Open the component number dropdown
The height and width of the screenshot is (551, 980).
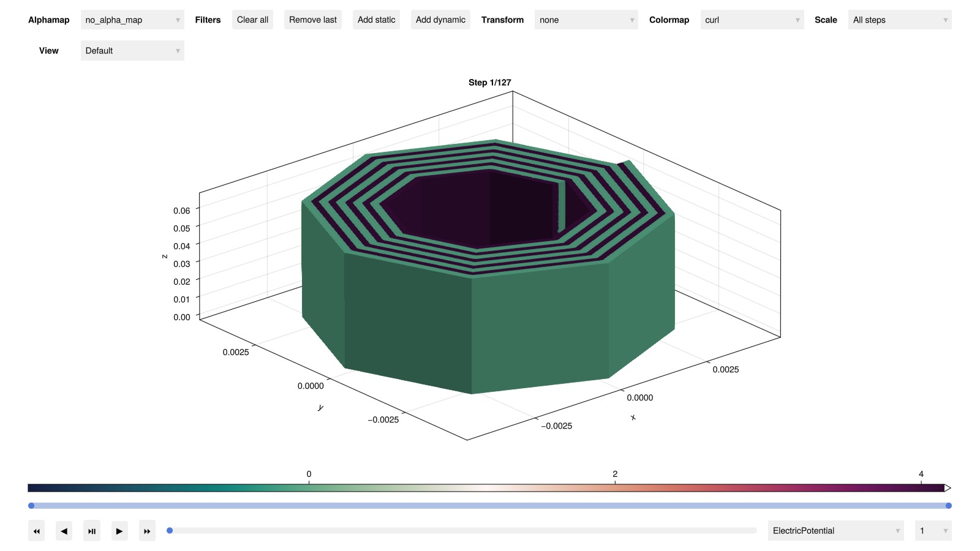click(x=932, y=531)
